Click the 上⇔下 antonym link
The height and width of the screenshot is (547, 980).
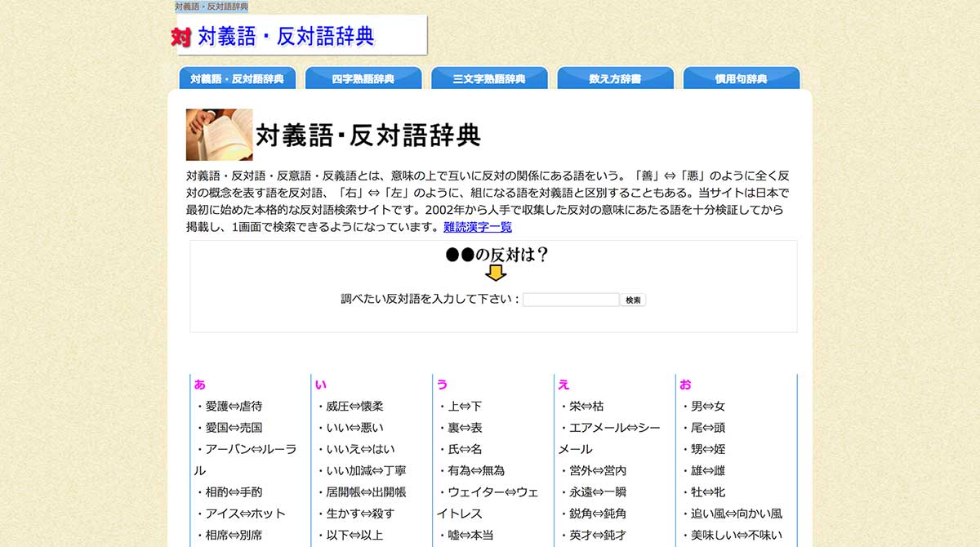point(465,406)
